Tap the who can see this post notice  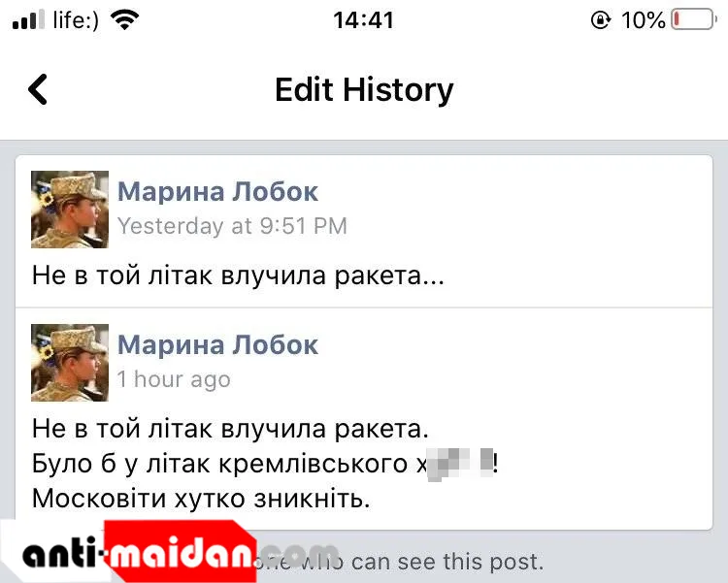(x=399, y=562)
